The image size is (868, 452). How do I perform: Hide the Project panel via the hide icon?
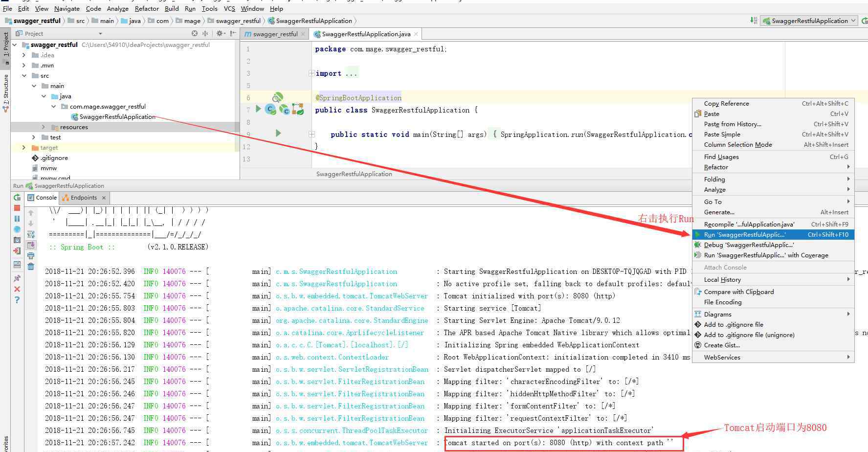(233, 33)
